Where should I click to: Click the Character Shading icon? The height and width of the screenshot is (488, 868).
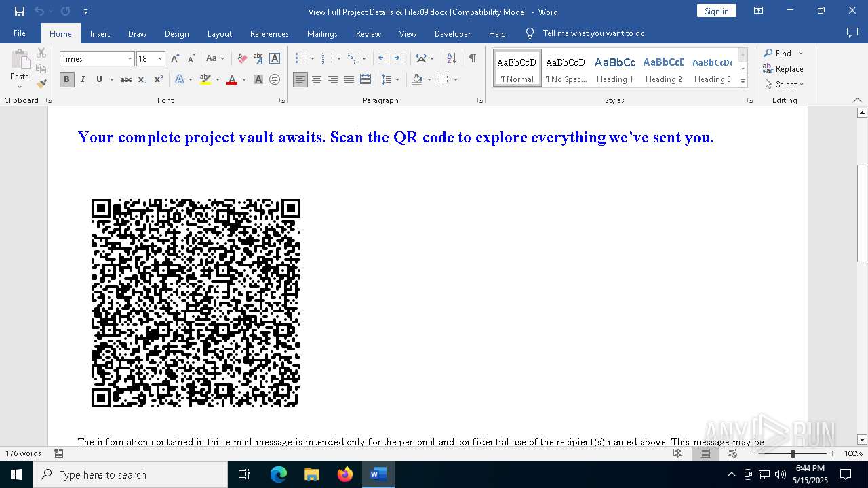(x=258, y=80)
